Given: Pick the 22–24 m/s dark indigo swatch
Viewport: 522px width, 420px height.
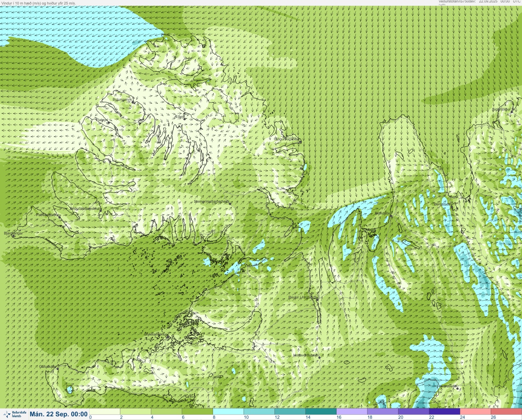Looking at the screenshot, I should (445, 411).
